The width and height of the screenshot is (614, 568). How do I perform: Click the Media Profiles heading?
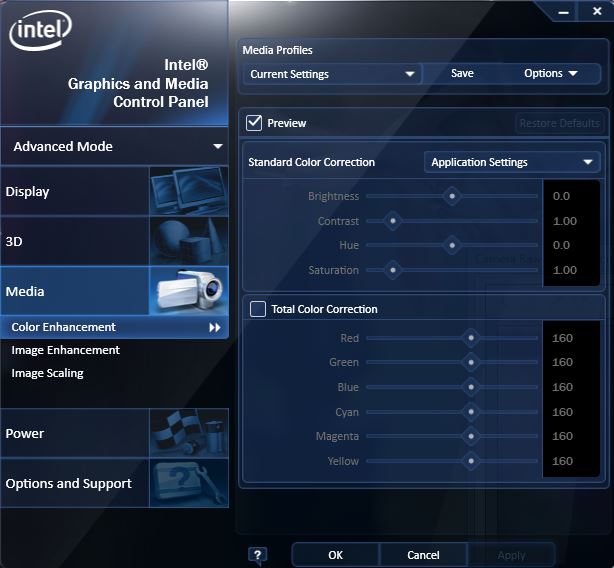tap(277, 50)
